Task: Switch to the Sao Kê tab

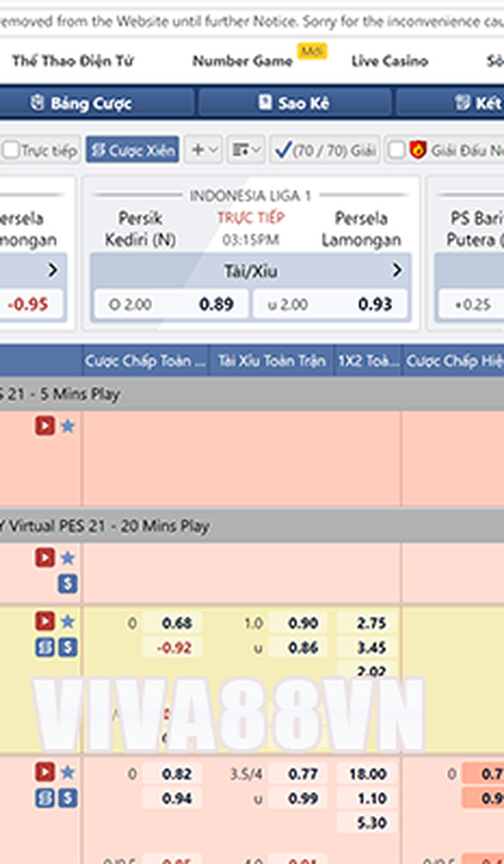Action: (295, 103)
